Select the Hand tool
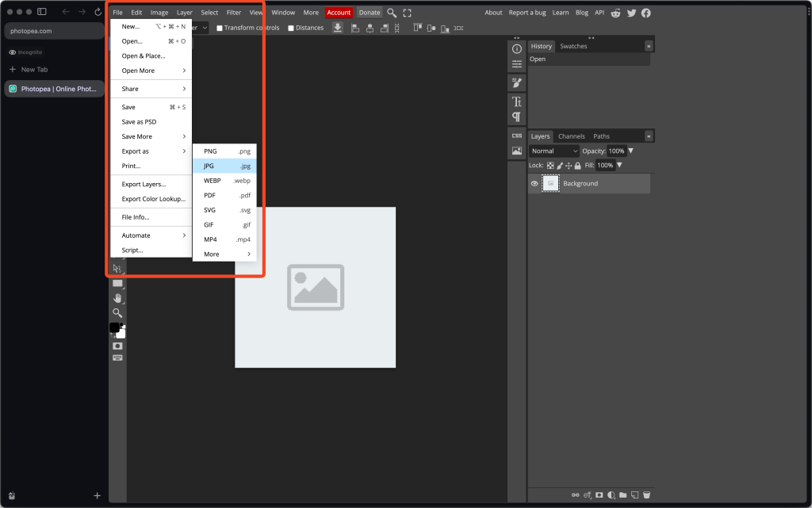The image size is (812, 508). coord(117,298)
